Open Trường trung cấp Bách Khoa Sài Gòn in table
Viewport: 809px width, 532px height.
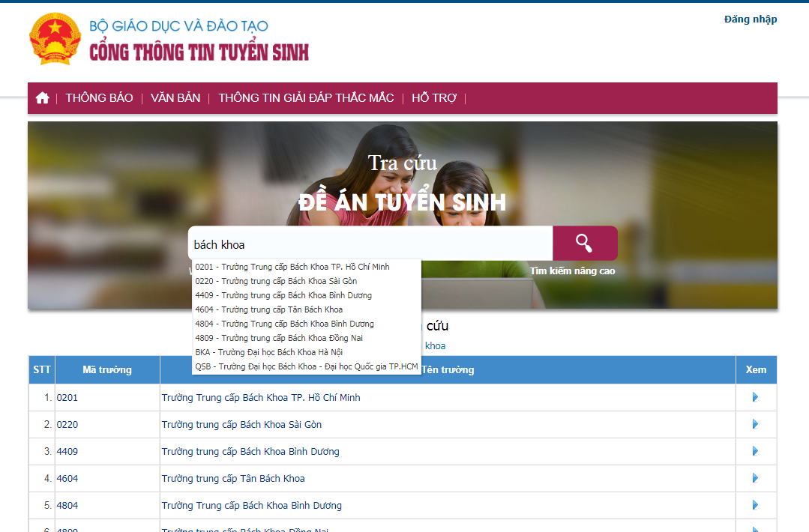[241, 424]
